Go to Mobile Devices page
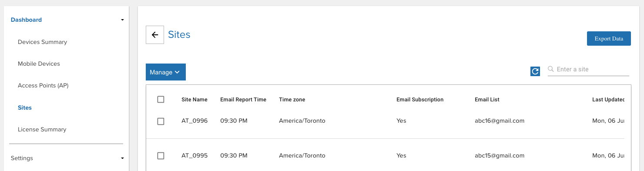This screenshot has width=644, height=171. (x=39, y=64)
